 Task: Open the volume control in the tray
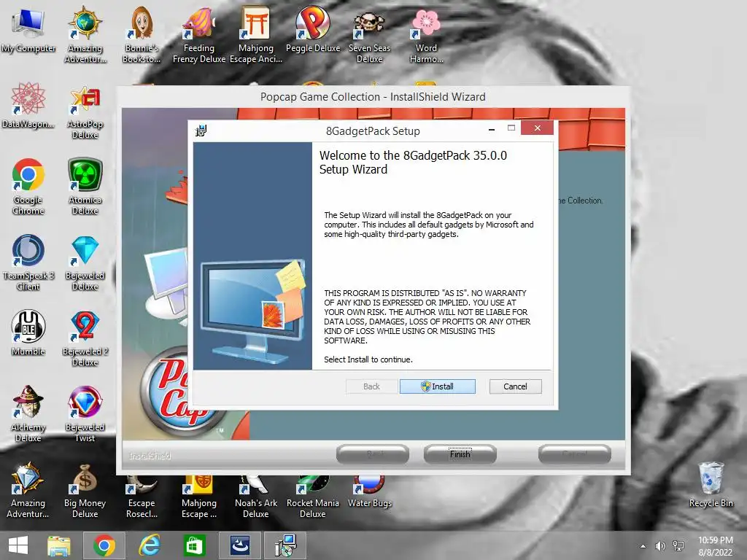pyautogui.click(x=660, y=546)
